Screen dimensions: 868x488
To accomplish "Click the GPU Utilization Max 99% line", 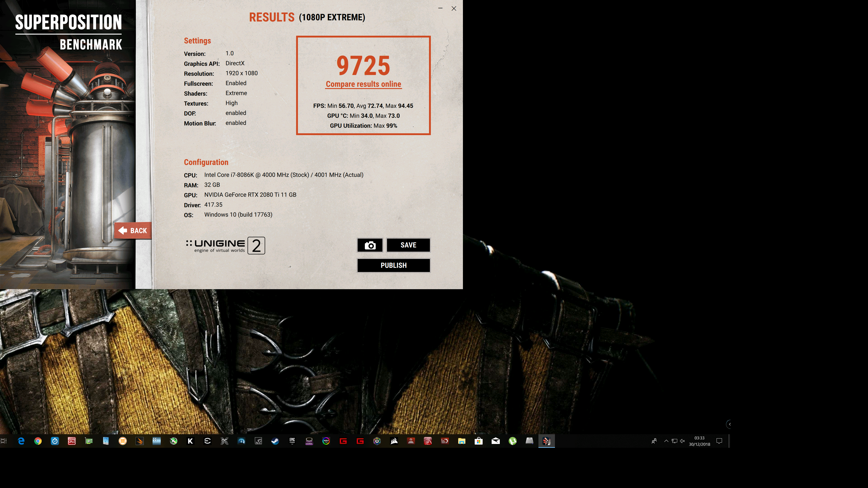I will tap(363, 126).
